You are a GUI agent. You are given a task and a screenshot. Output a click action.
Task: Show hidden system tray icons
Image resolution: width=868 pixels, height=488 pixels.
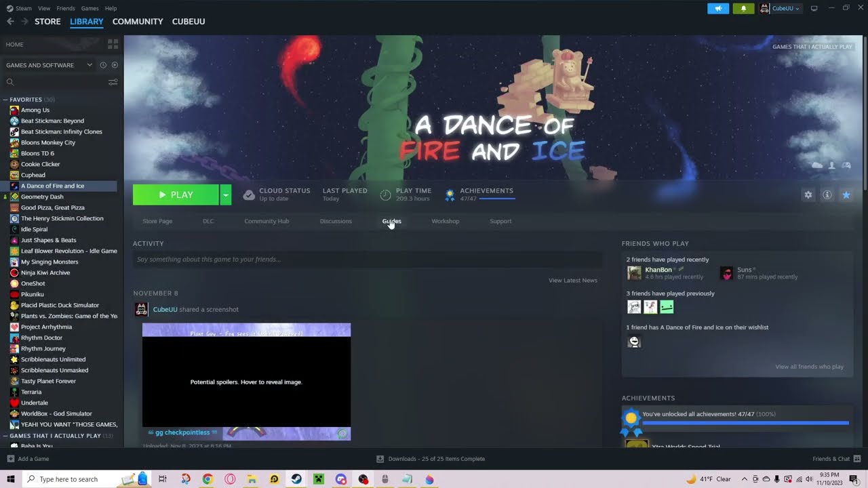tap(744, 479)
